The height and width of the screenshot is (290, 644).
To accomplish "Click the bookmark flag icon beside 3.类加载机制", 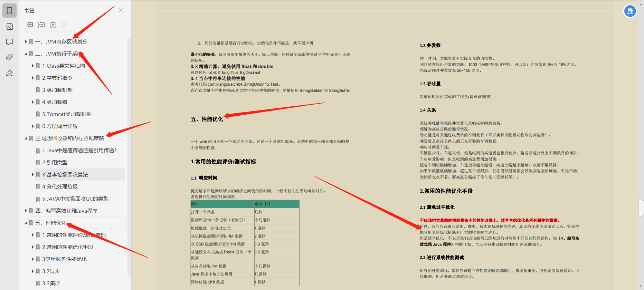I will click(x=38, y=90).
